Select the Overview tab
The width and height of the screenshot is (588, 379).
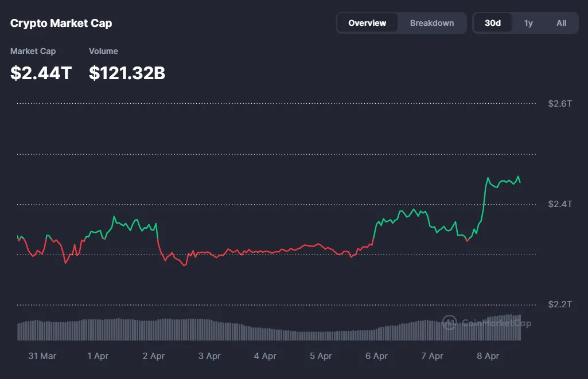367,23
